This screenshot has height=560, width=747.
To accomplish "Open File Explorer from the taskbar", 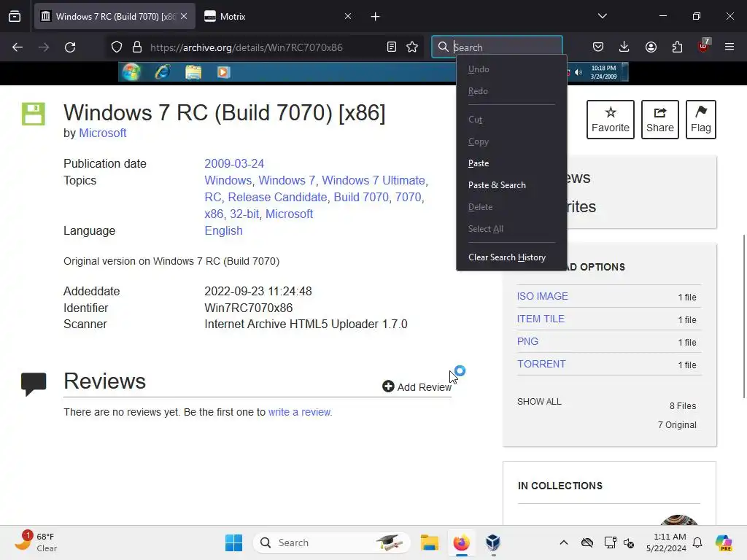I will pos(429,542).
